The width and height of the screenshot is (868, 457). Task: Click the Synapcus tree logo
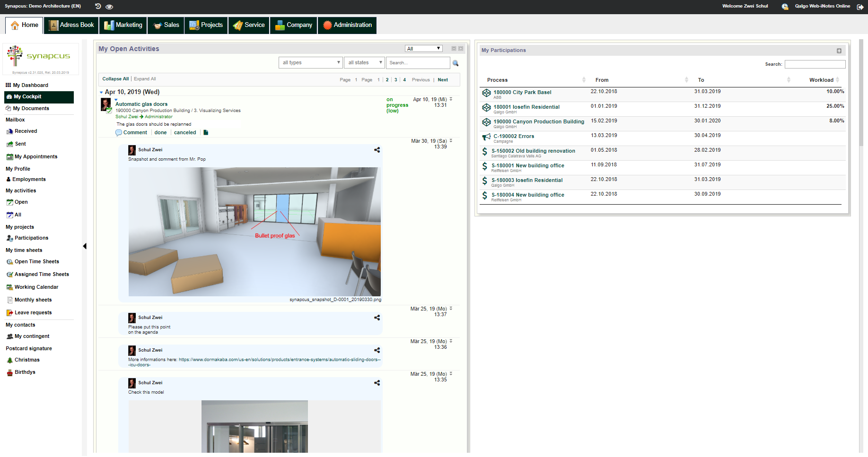point(15,56)
